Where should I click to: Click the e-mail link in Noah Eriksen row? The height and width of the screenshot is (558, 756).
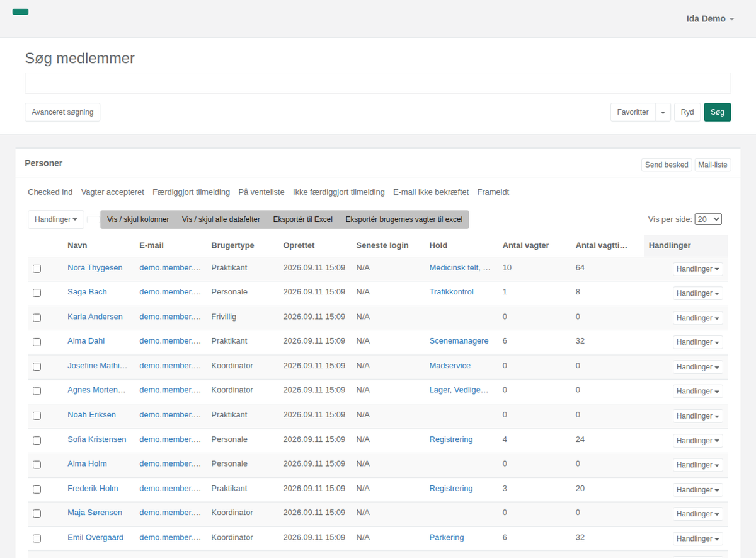point(170,415)
